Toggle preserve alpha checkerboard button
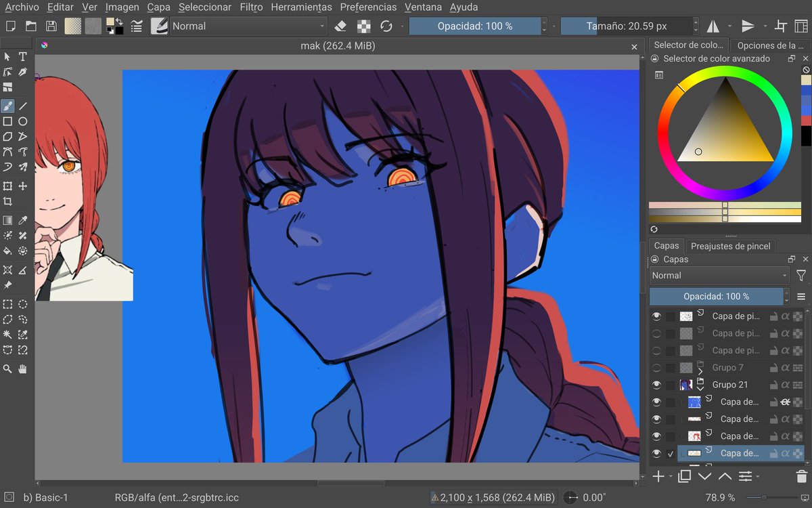Viewport: 812px width, 508px height. pyautogui.click(x=364, y=26)
